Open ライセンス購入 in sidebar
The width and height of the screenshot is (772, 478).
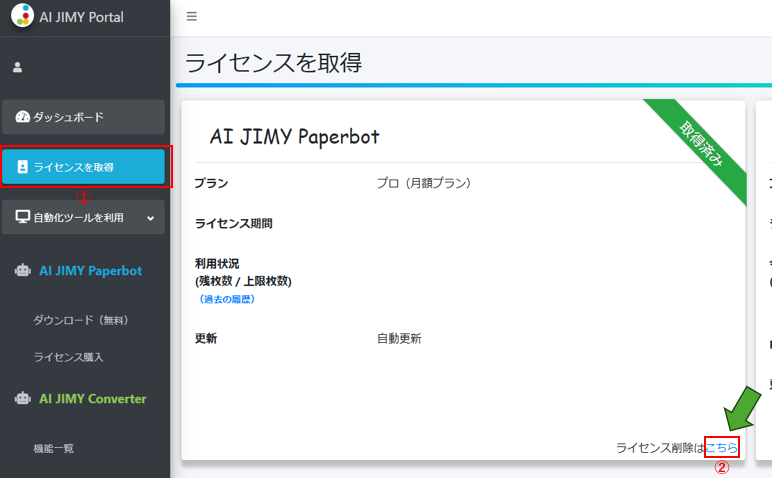pyautogui.click(x=68, y=357)
